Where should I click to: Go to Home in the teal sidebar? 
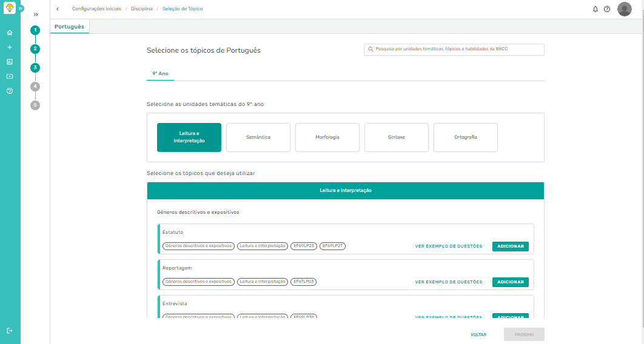point(10,33)
